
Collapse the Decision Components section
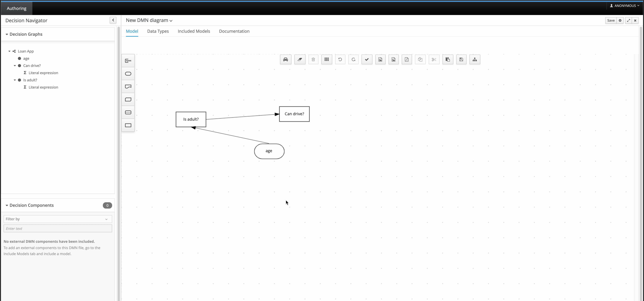pyautogui.click(x=7, y=205)
